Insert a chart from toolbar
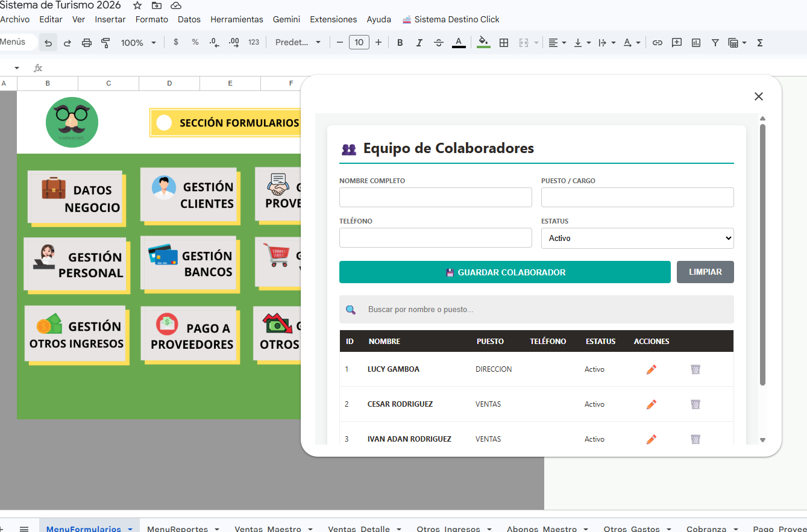This screenshot has width=807, height=532. pyautogui.click(x=696, y=43)
